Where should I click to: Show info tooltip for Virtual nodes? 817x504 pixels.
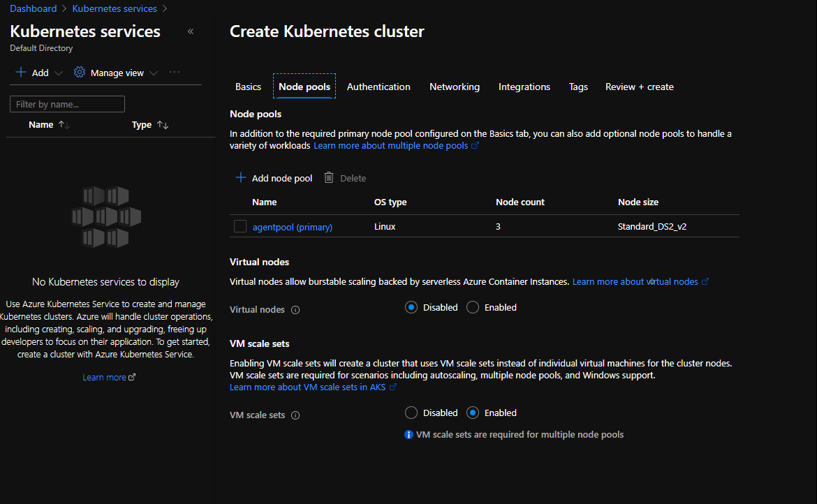click(295, 310)
